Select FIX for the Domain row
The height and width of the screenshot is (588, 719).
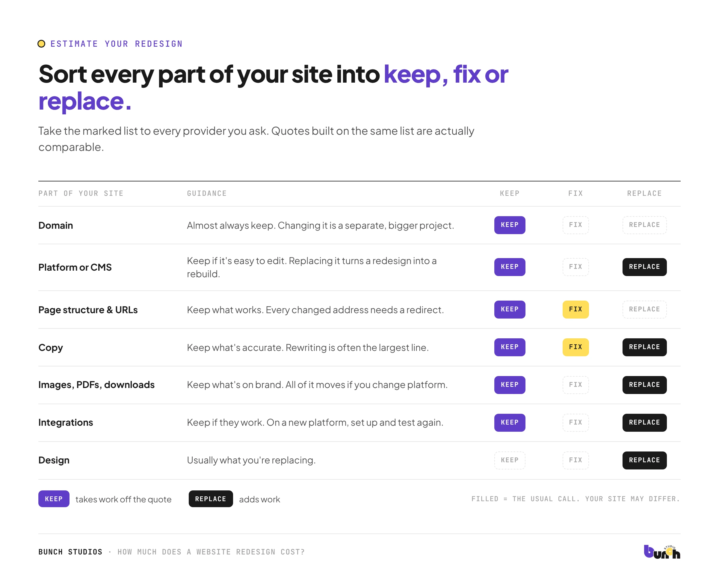(575, 225)
